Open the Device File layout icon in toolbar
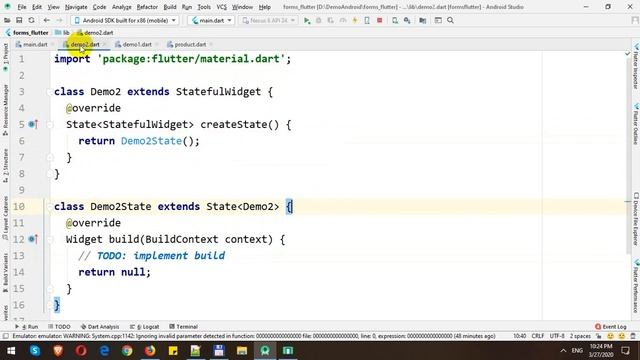The height and width of the screenshot is (360, 640). pos(438,20)
